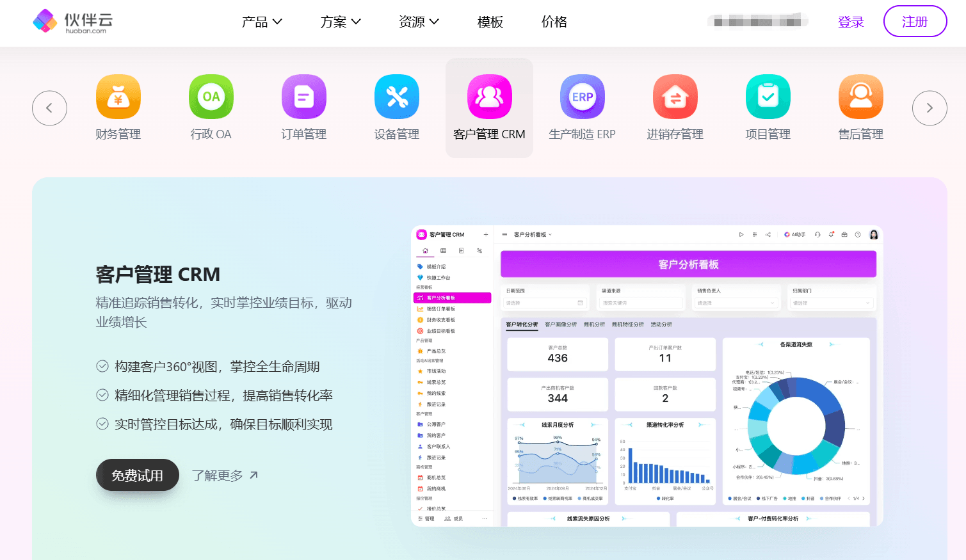Click the user avatar in the preview

874,235
